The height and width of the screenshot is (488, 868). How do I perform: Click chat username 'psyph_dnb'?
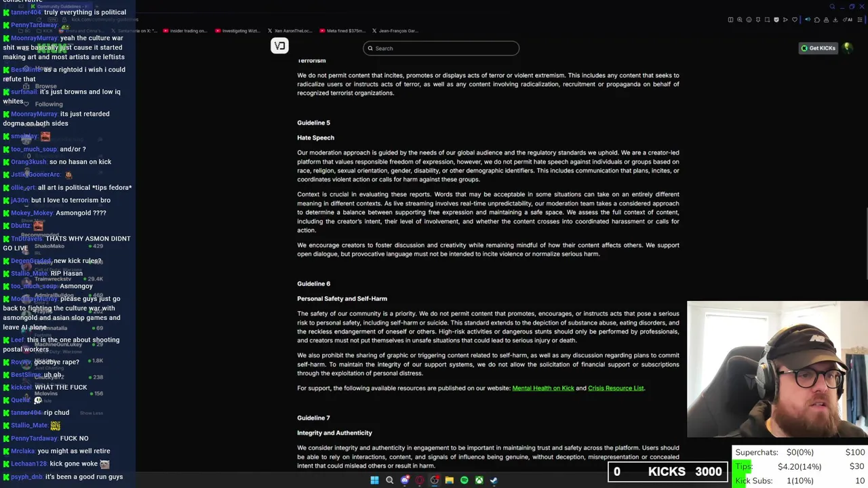(27, 476)
